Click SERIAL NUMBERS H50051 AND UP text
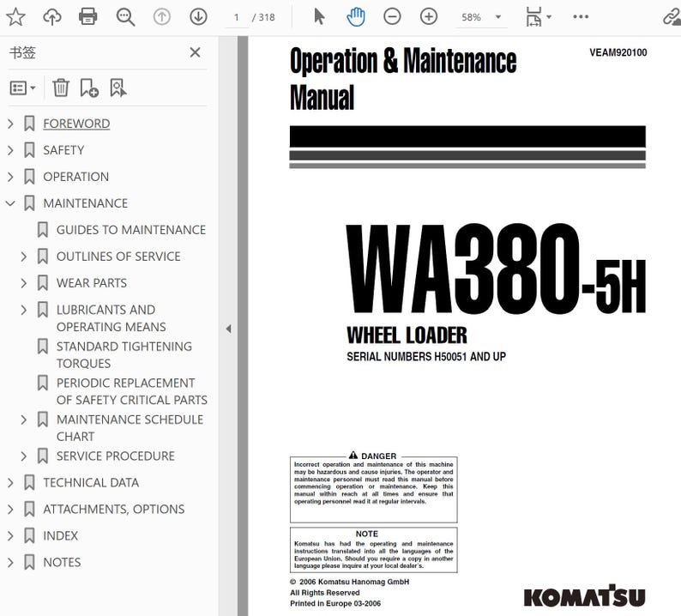Screen dimensions: 681x616 tap(426, 357)
